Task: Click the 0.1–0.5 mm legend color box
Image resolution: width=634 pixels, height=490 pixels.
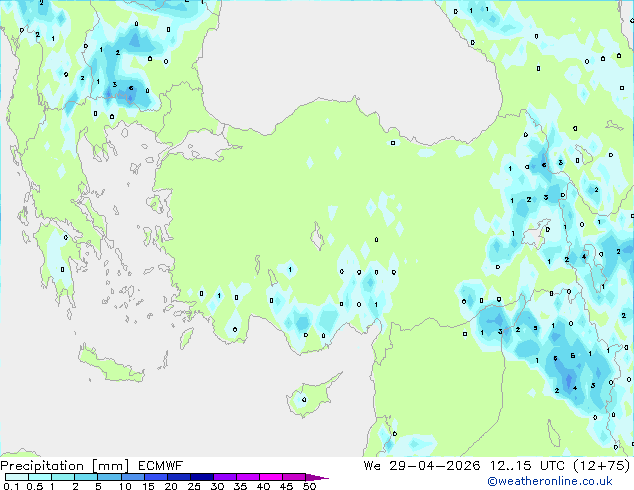Action: (17, 477)
